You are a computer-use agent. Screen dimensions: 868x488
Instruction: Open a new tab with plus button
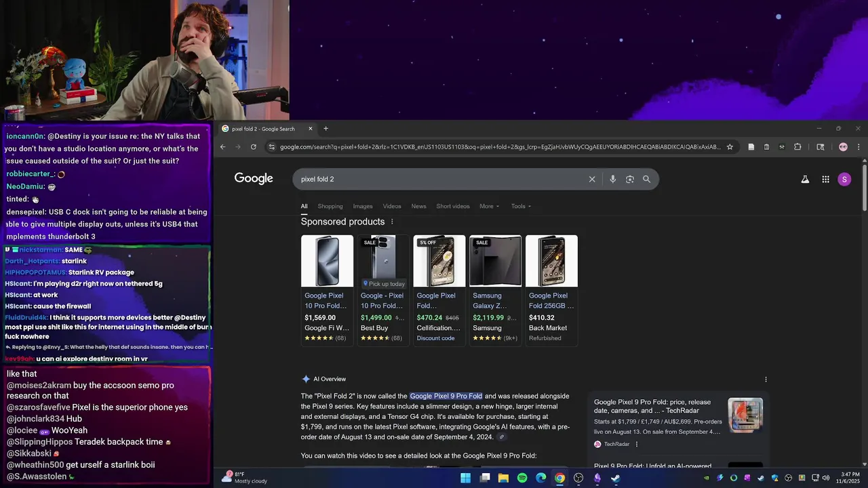click(x=325, y=129)
